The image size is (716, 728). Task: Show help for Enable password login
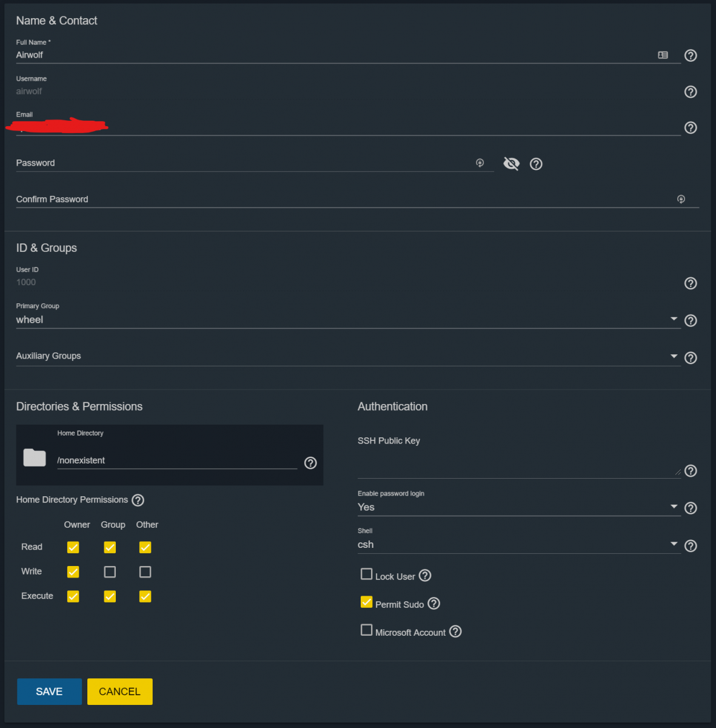[x=691, y=508]
